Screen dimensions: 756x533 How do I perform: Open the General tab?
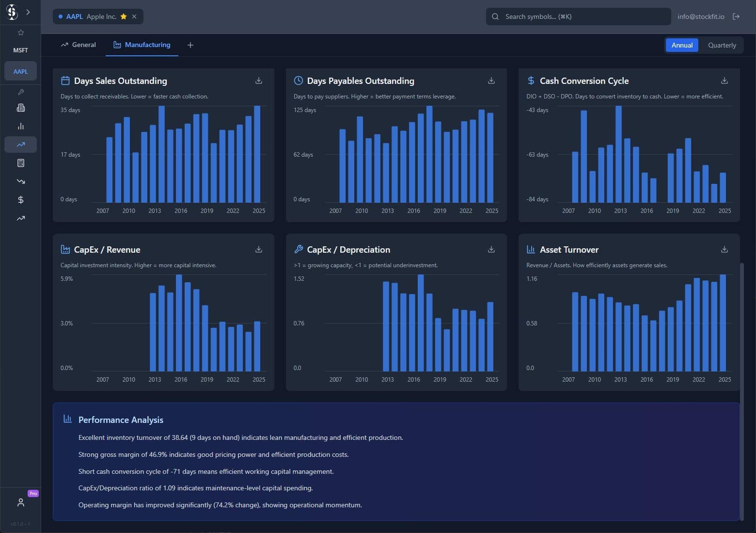click(x=79, y=45)
